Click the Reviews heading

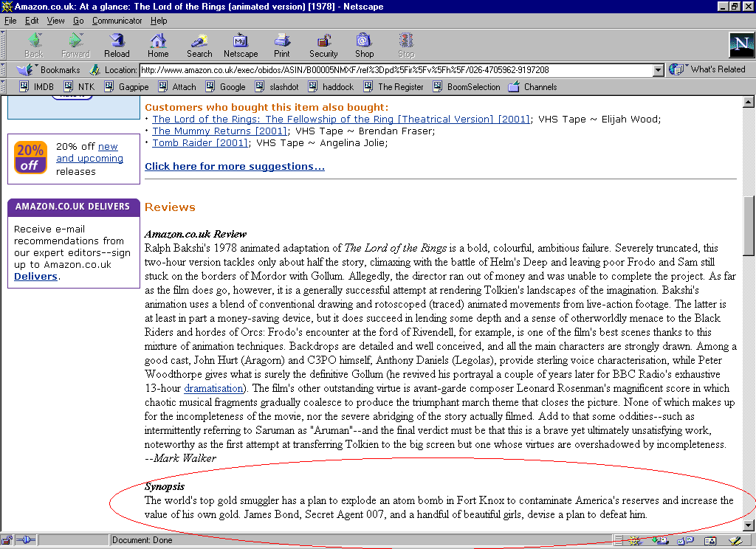[x=171, y=207]
